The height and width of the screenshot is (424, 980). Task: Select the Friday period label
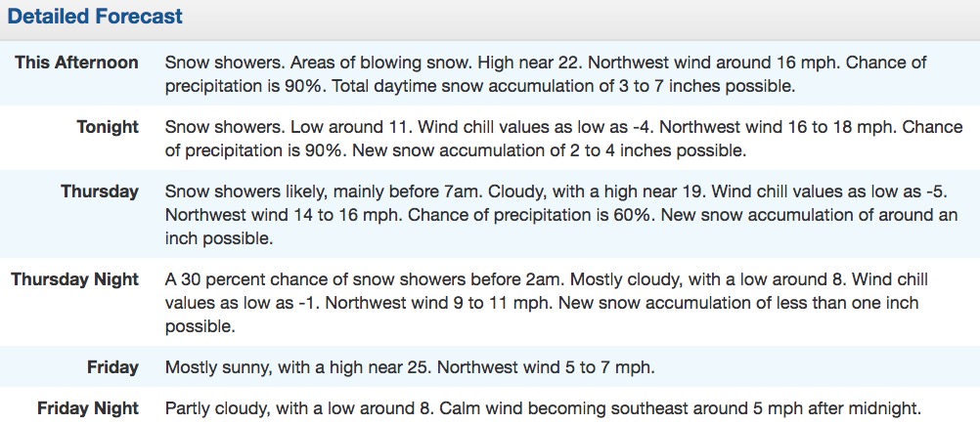[113, 367]
